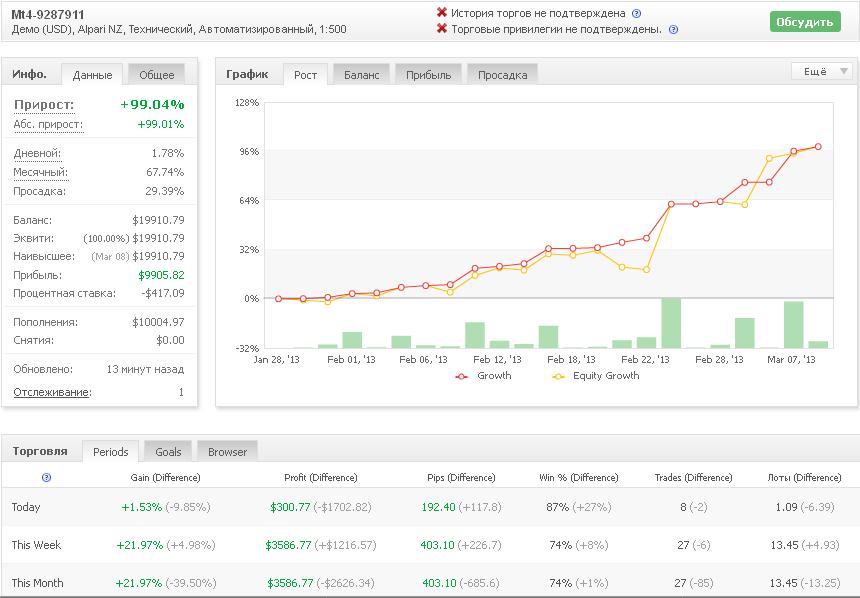Click the Абс. прирост label
Screen dimensions: 860x598
click(x=48, y=125)
